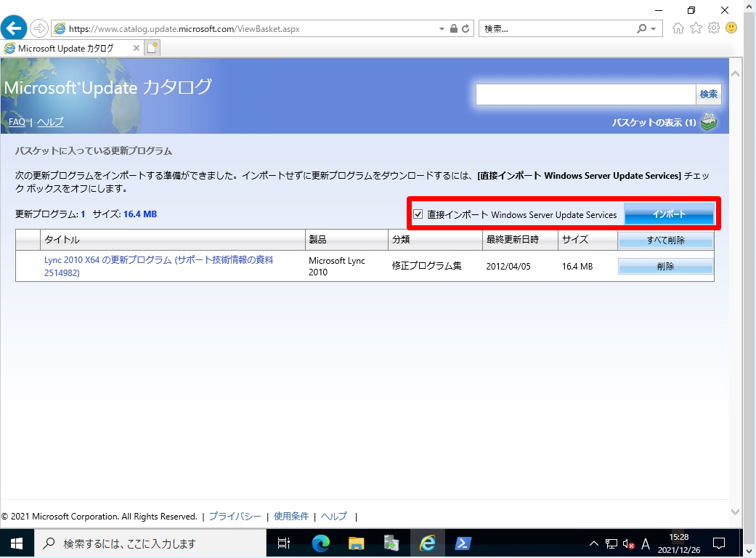Close the Microsoft Update カタログ tab
This screenshot has height=558, width=756.
point(137,48)
